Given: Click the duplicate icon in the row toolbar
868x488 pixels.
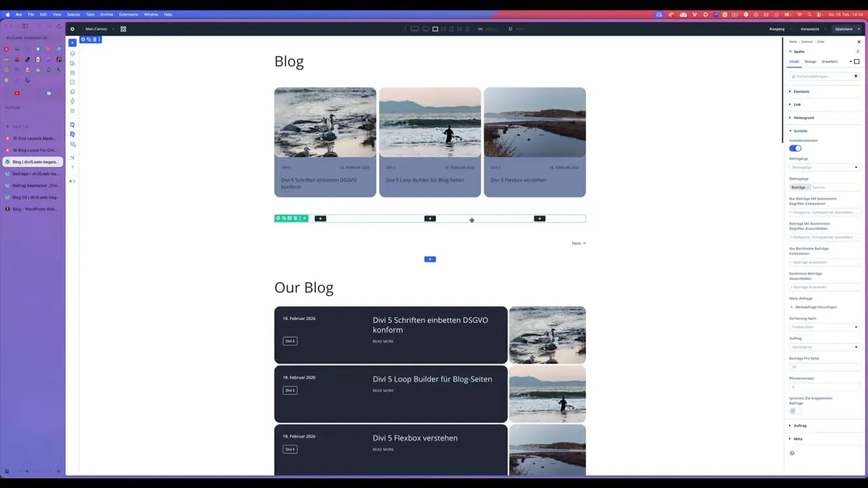Looking at the screenshot, I should (290, 218).
